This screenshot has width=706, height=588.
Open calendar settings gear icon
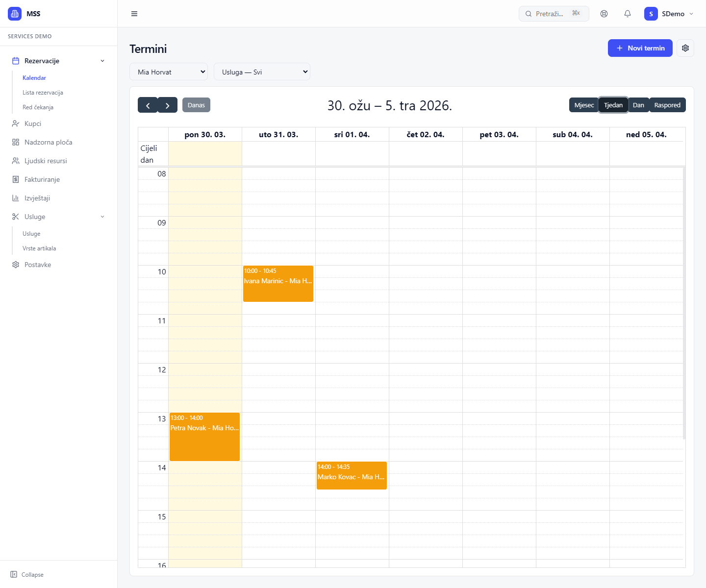(x=685, y=48)
